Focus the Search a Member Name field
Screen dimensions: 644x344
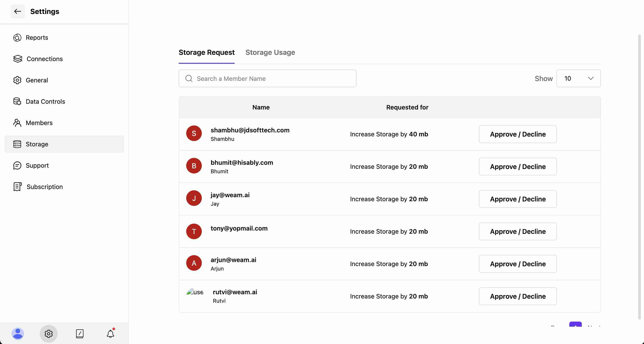tap(268, 78)
